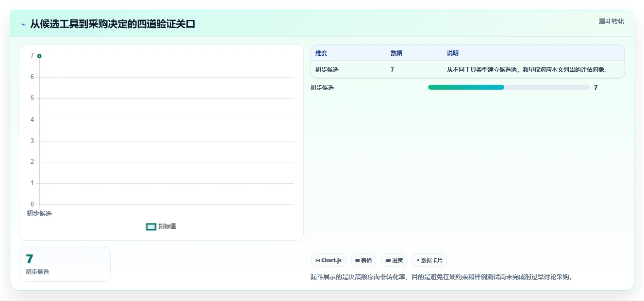The width and height of the screenshot is (644, 301).
Task: Click the y-axis tick label 4
Action: point(32,120)
